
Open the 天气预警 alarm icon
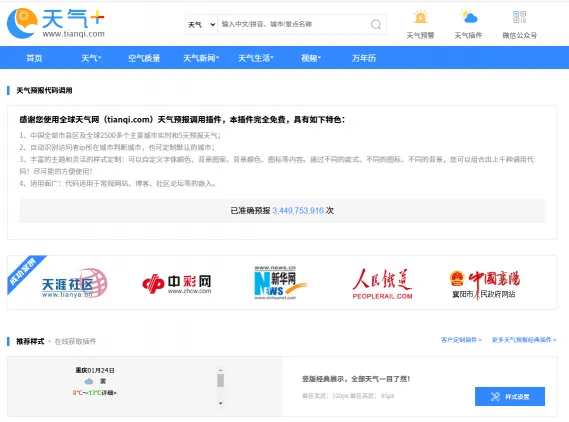[x=420, y=17]
